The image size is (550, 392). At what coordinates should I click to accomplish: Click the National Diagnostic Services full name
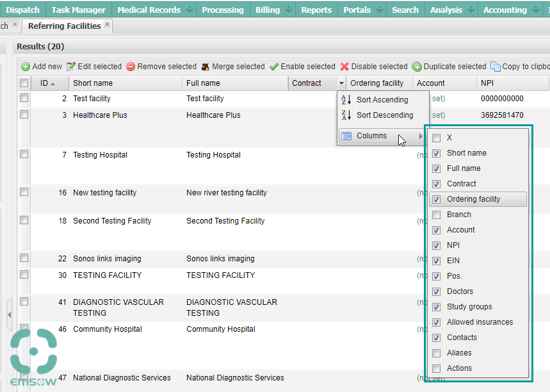(x=235, y=378)
